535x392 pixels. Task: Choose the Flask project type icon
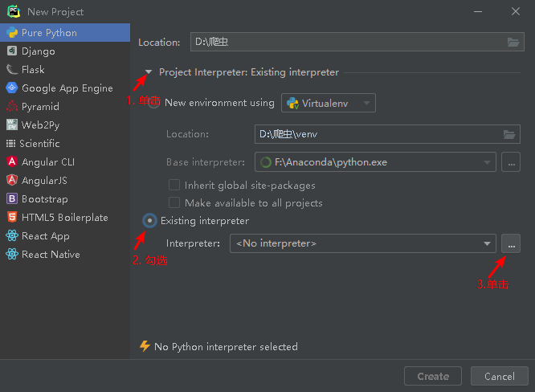pyautogui.click(x=12, y=70)
